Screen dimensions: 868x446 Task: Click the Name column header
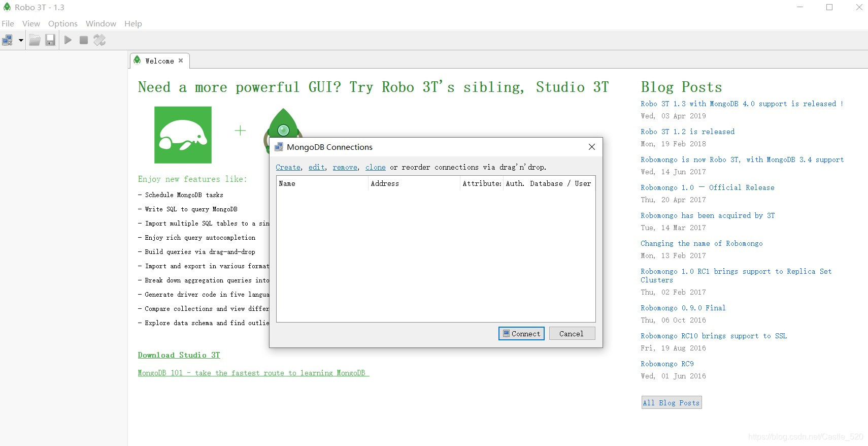point(322,183)
